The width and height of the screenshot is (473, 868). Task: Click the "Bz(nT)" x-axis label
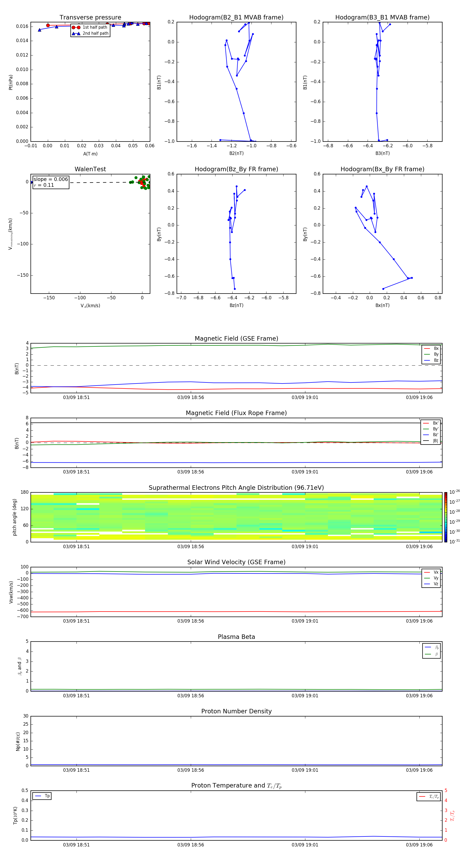pos(236,305)
